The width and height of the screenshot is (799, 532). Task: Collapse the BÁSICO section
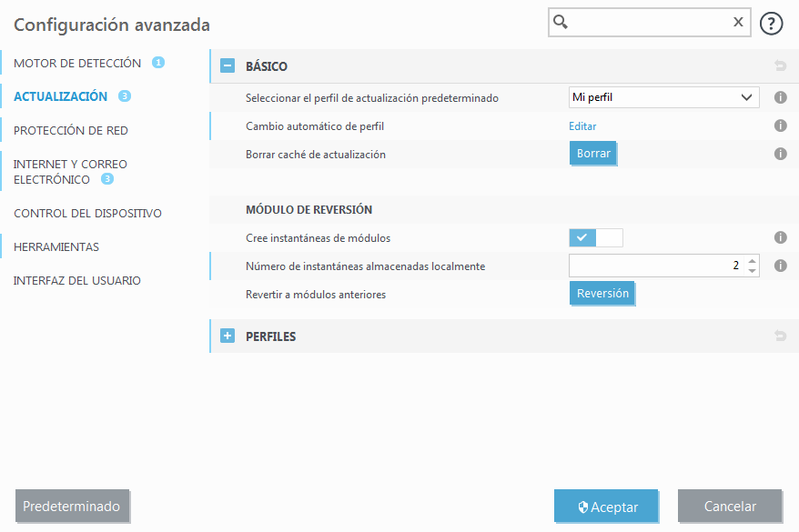coord(227,65)
